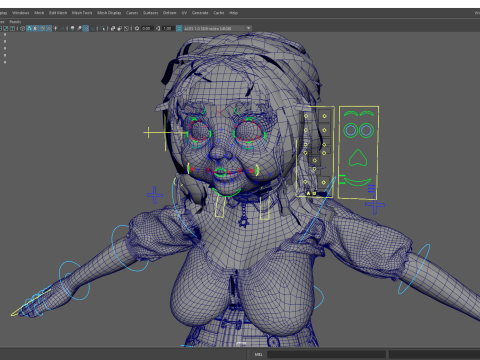Open the Deform menu
This screenshot has width=480, height=360.
169,13
